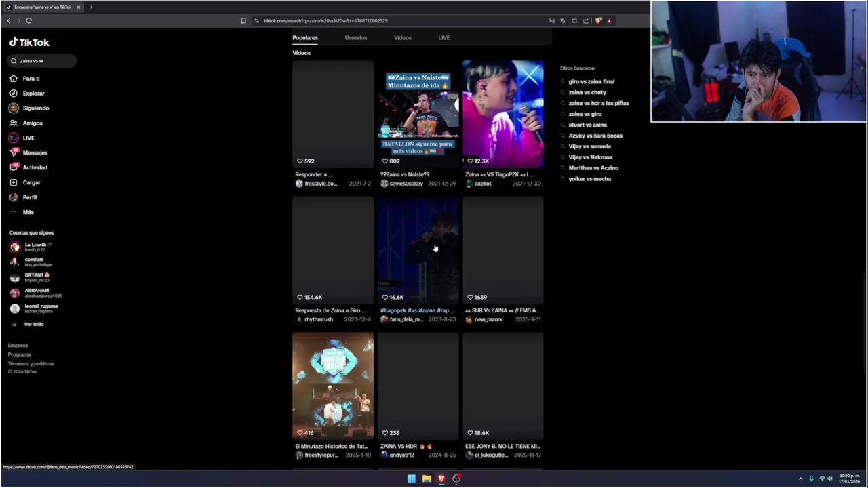Open the video with 16.6K likes
868x488 pixels.
click(418, 250)
